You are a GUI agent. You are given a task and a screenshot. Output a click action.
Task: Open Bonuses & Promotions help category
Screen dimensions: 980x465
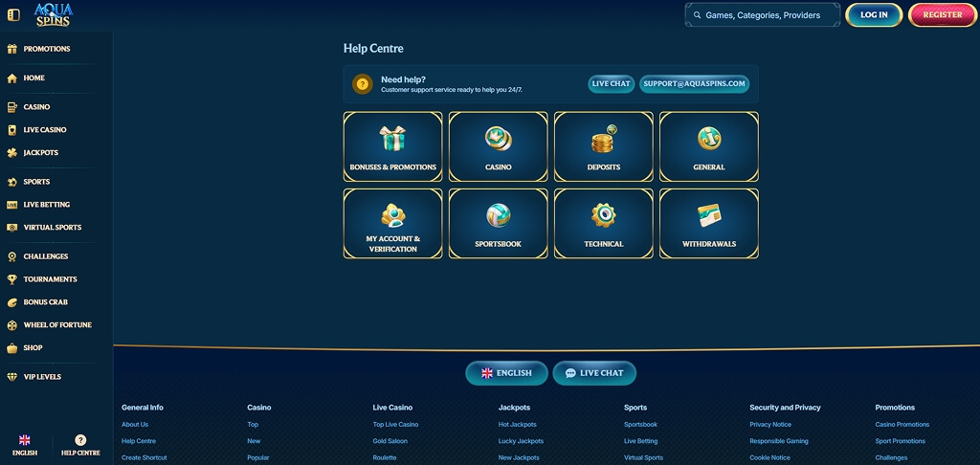[393, 147]
